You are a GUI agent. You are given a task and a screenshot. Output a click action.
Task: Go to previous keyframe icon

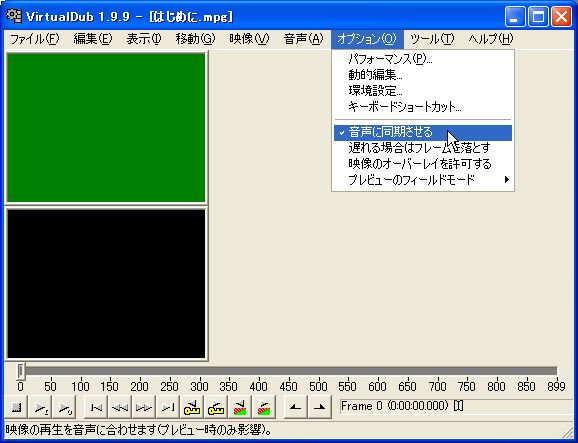click(x=192, y=407)
